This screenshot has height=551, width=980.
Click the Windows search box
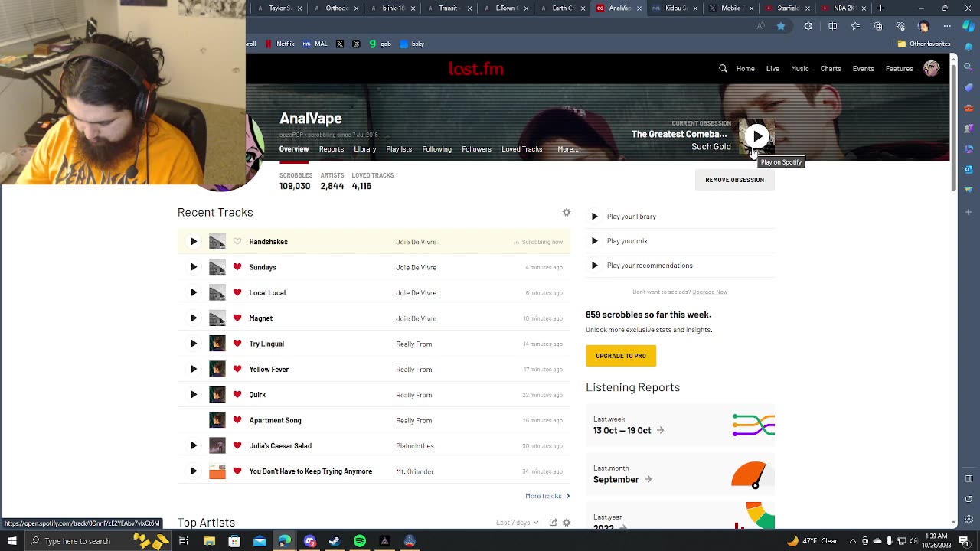pos(99,541)
